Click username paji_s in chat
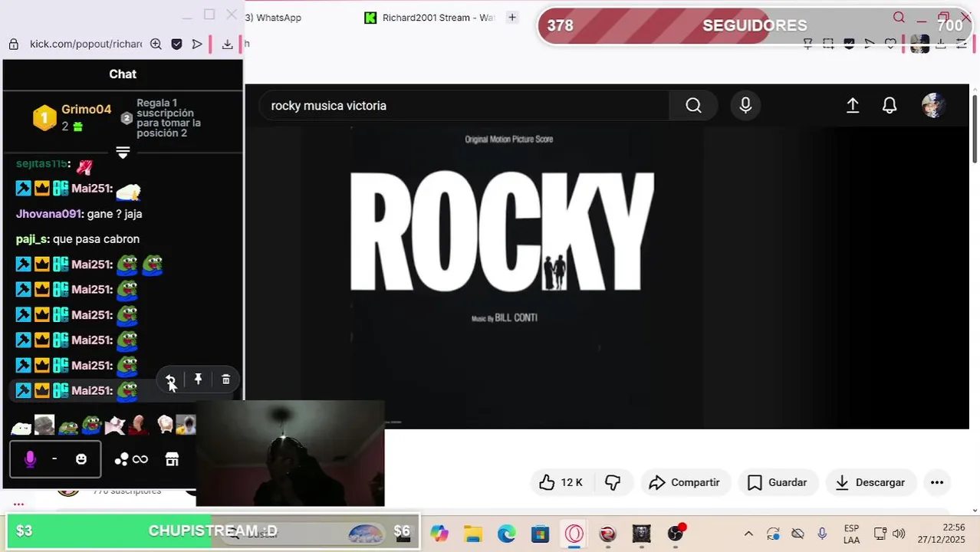The image size is (980, 552). (31, 239)
